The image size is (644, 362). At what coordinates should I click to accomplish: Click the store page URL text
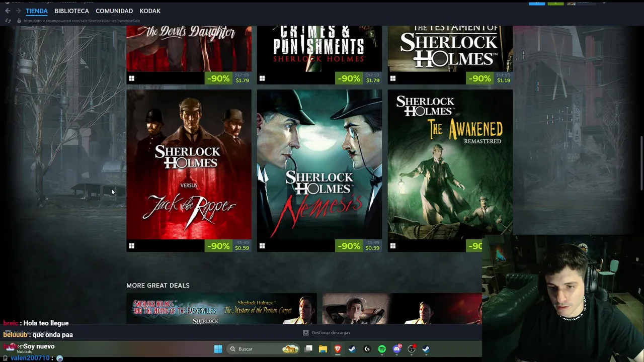point(82,21)
